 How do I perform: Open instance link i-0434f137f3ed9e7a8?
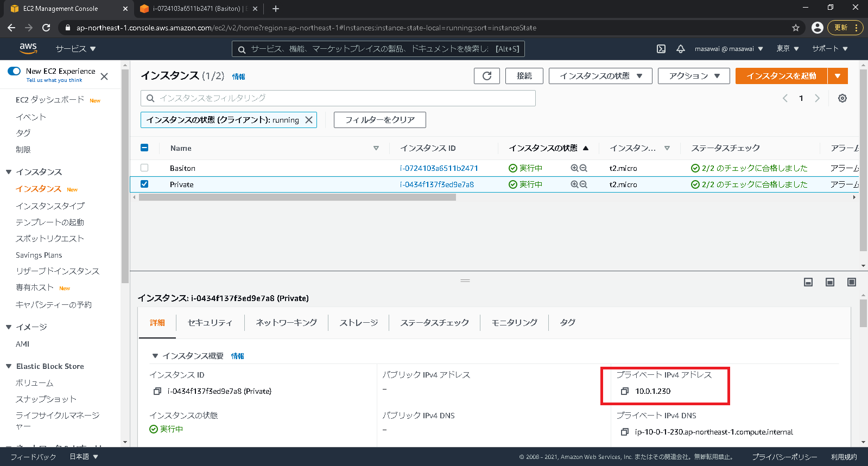click(436, 184)
